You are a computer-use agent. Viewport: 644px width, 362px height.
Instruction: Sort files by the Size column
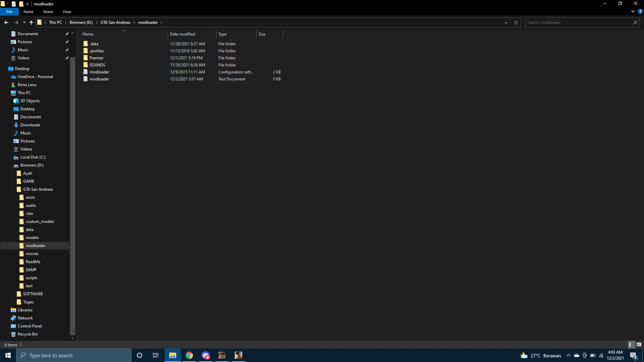(x=270, y=34)
